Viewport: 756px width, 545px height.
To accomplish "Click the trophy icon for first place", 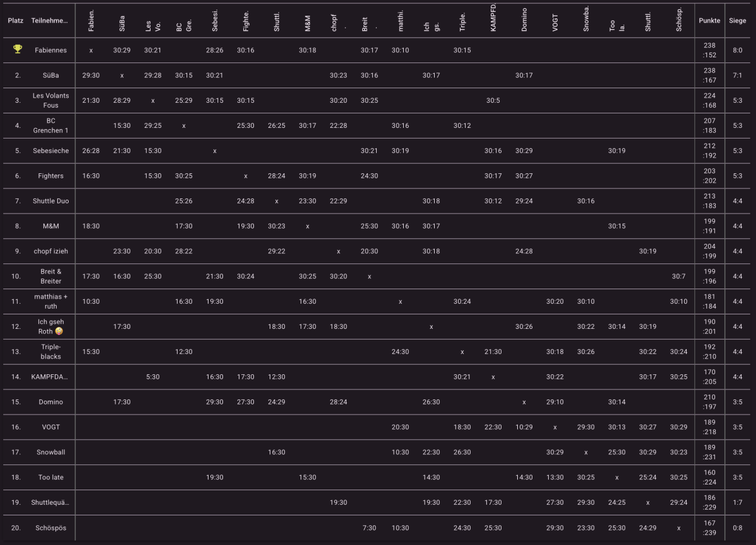I will point(18,50).
